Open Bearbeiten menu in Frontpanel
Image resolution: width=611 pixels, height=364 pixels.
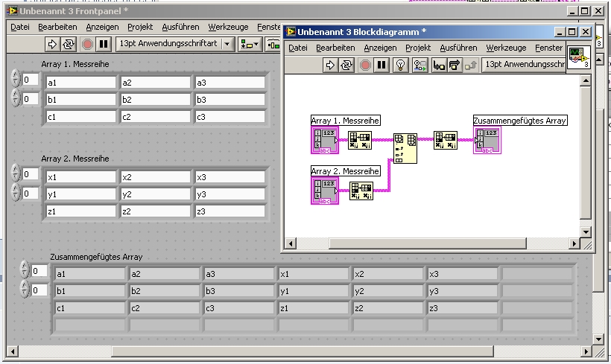coord(57,27)
